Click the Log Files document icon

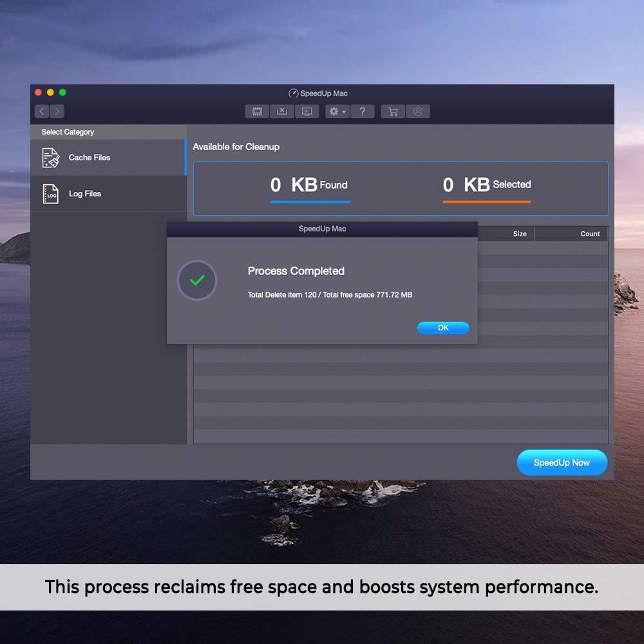[50, 193]
